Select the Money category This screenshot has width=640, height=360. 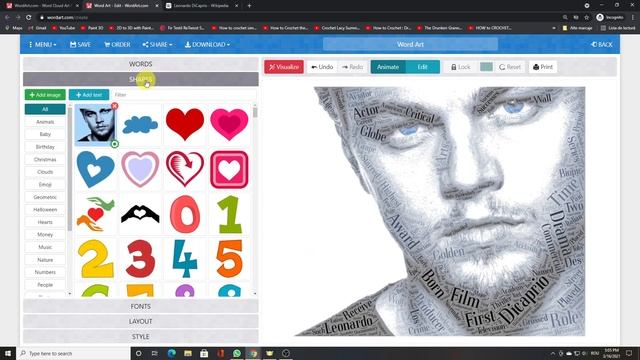point(45,235)
